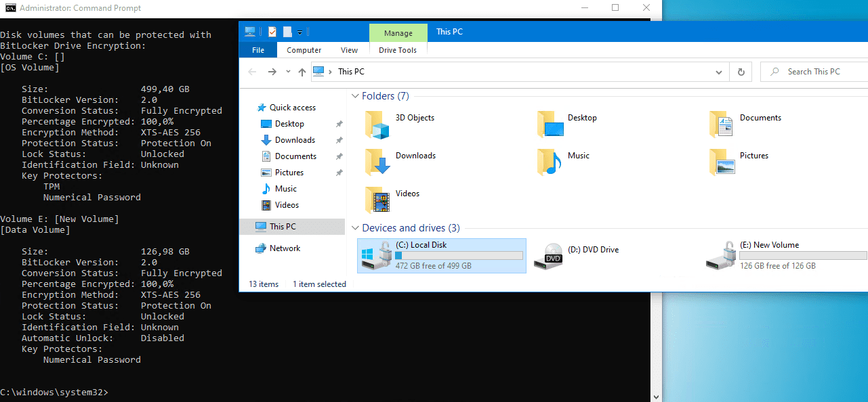
Task: Click the '499,40 GB' size value in Command Prompt
Action: pos(165,89)
